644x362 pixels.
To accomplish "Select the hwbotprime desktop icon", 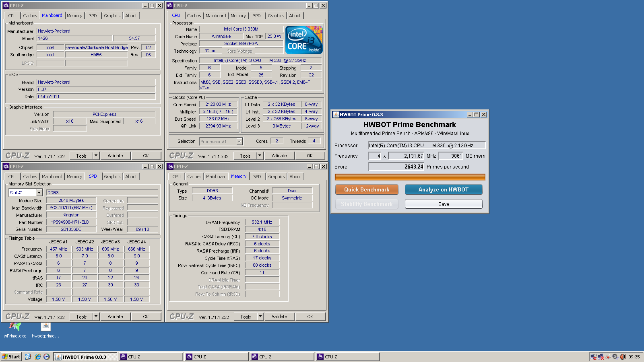I will tap(45, 331).
